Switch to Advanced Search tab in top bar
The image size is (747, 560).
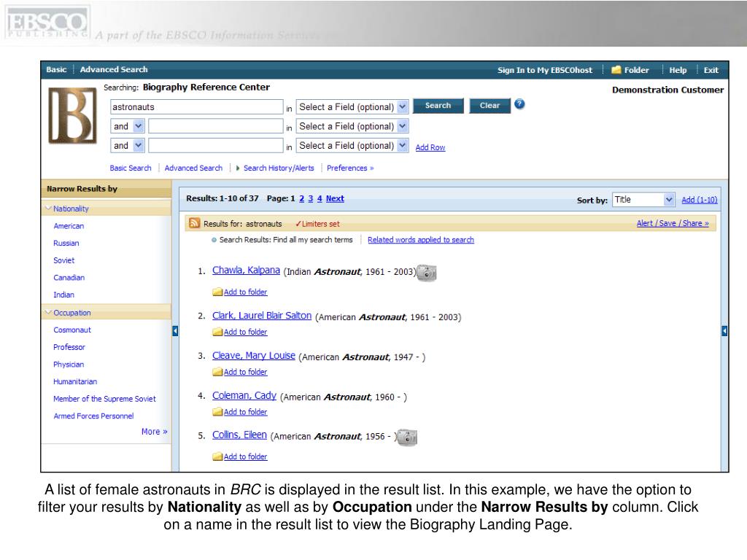click(x=114, y=69)
